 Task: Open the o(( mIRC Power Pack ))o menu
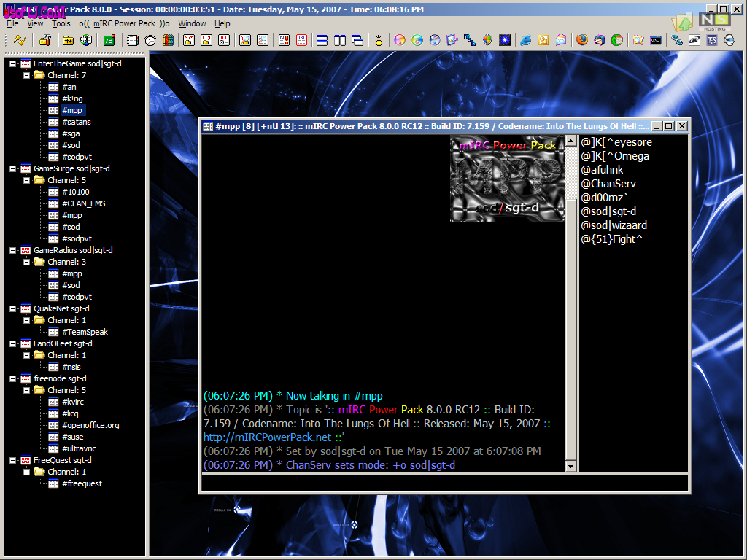[124, 23]
